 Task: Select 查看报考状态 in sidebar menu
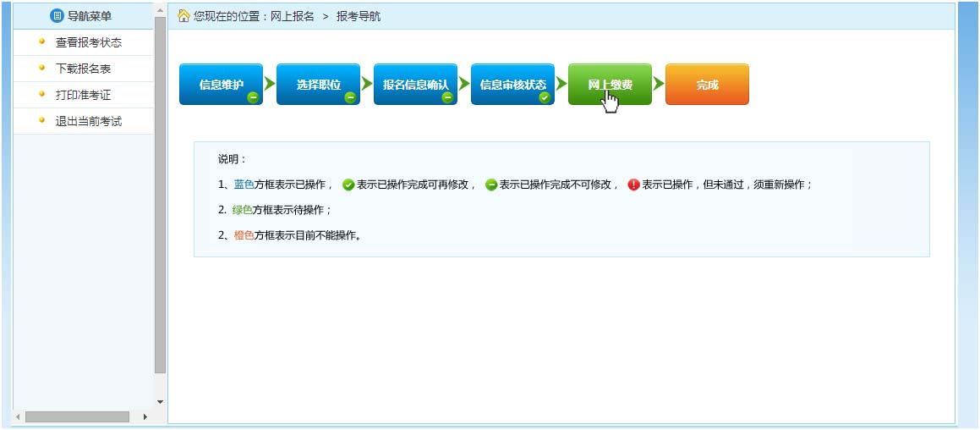(89, 42)
